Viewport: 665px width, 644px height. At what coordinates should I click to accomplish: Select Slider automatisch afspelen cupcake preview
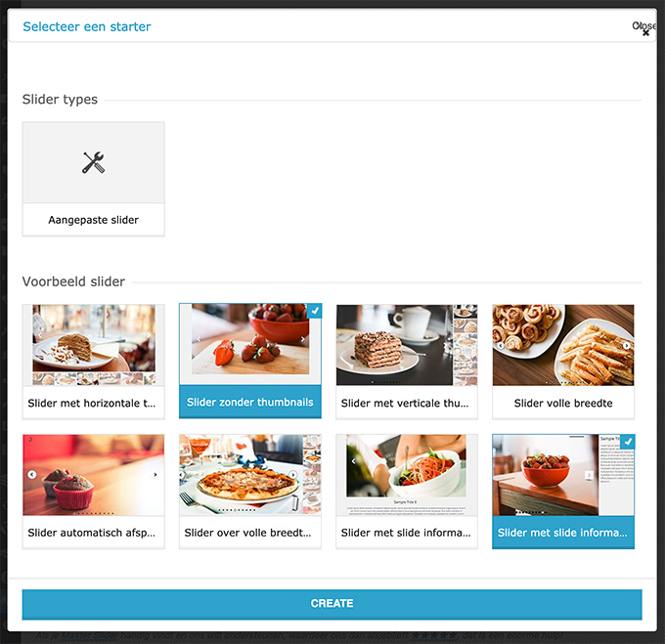click(93, 475)
